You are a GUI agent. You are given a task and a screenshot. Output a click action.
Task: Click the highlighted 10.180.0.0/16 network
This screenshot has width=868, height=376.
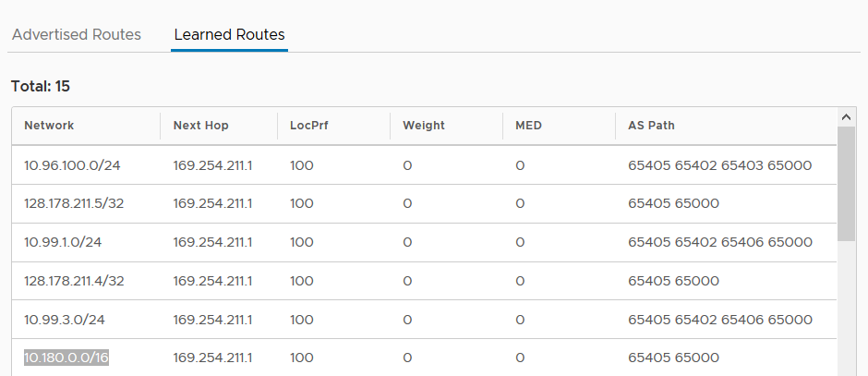(x=66, y=358)
